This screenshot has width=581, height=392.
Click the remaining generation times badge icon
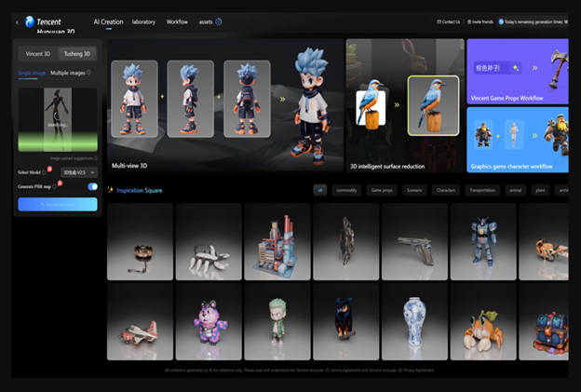click(501, 21)
